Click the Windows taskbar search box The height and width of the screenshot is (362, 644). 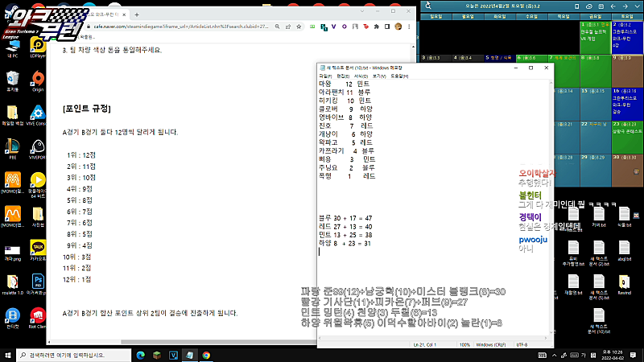(74, 355)
